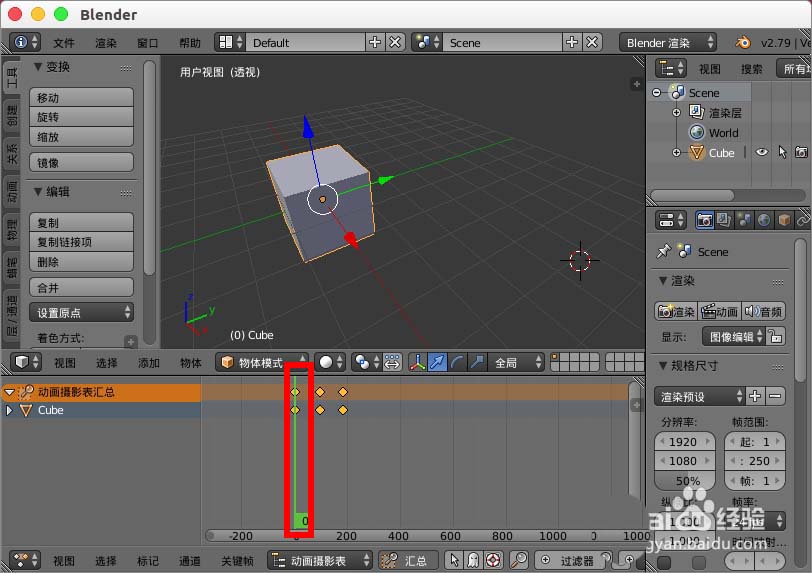Open the outliner editor type selector
Image resolution: width=812 pixels, height=573 pixels.
coord(671,68)
